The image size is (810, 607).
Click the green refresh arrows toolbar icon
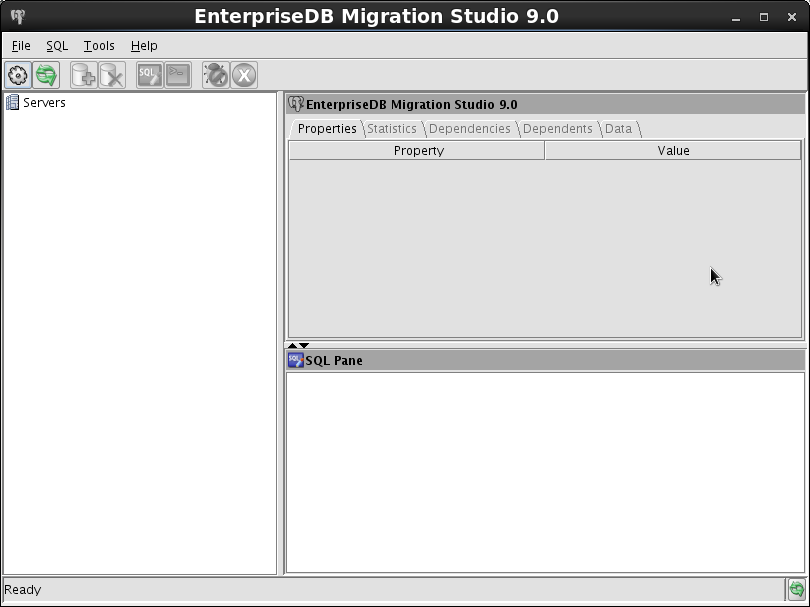pyautogui.click(x=46, y=75)
